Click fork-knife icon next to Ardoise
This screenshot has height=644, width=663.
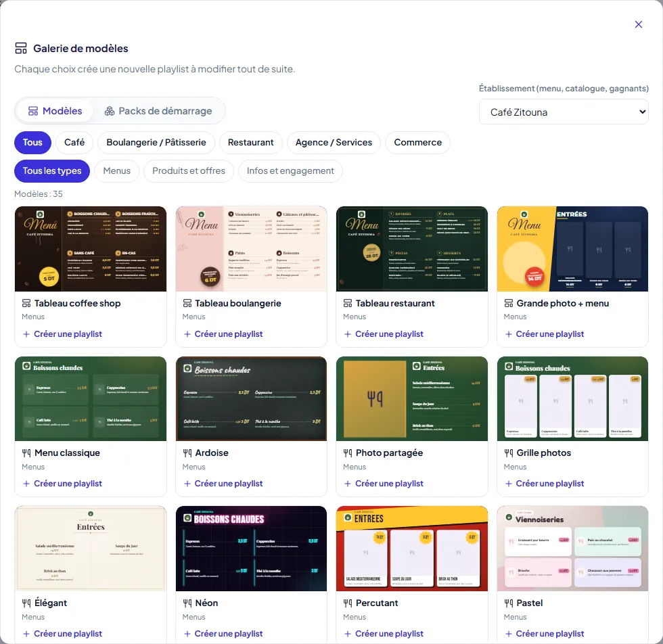click(187, 453)
